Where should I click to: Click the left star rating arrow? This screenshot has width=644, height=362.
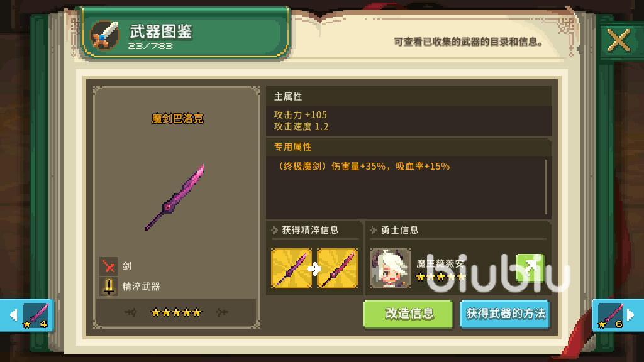coord(131,313)
